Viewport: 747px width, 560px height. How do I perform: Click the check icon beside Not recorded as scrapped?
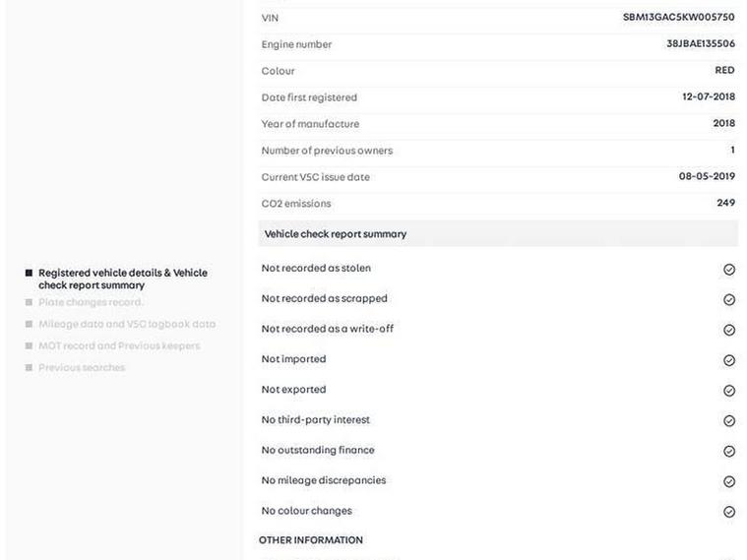[729, 300]
